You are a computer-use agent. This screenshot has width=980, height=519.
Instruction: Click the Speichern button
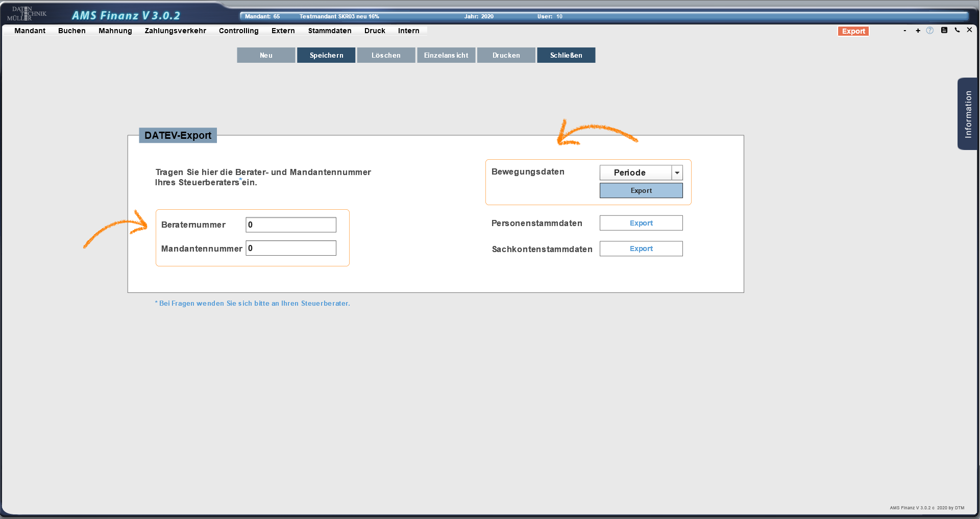tap(326, 55)
